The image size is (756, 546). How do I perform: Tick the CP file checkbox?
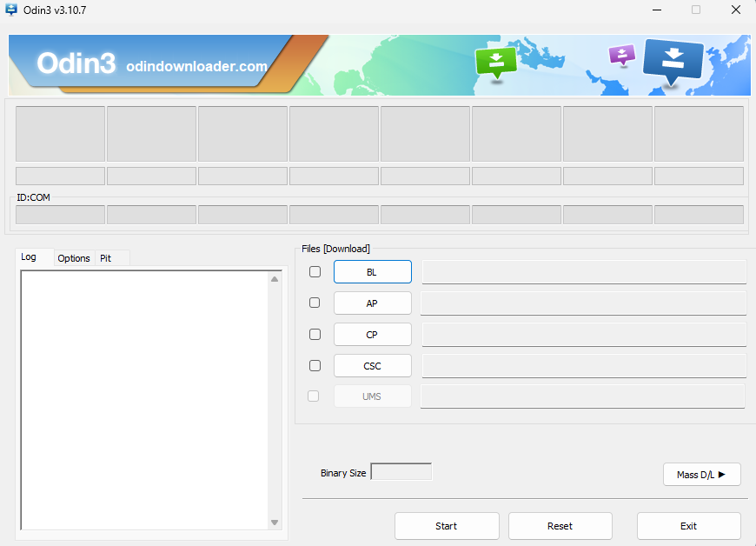pyautogui.click(x=315, y=334)
